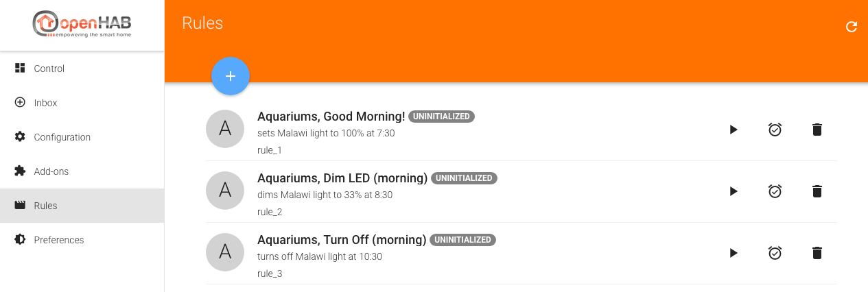Click the openHAB logo
Viewport: 868px width, 292px height.
[x=82, y=25]
